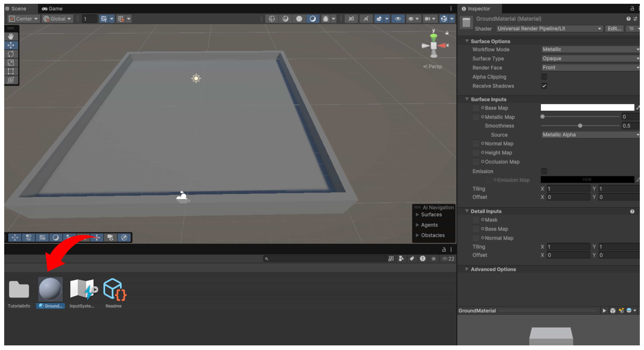Open the Surface Type dropdown
The height and width of the screenshot is (350, 644).
590,59
